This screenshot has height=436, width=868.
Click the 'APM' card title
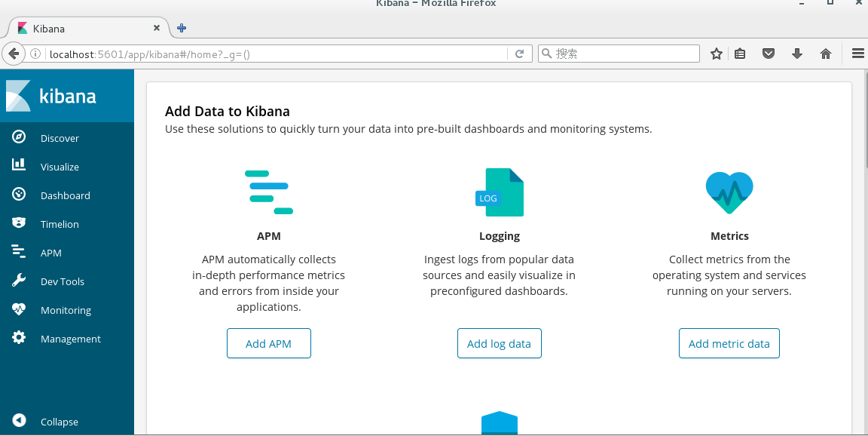click(x=268, y=236)
